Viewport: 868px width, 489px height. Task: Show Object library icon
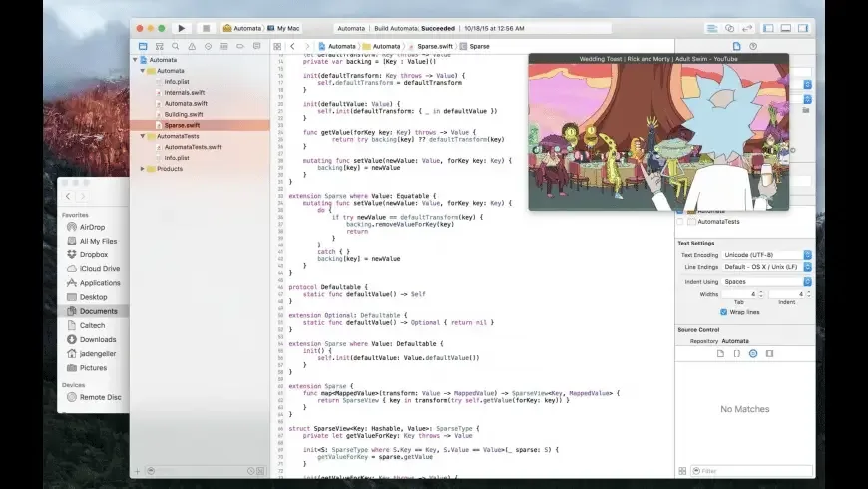[x=753, y=353]
